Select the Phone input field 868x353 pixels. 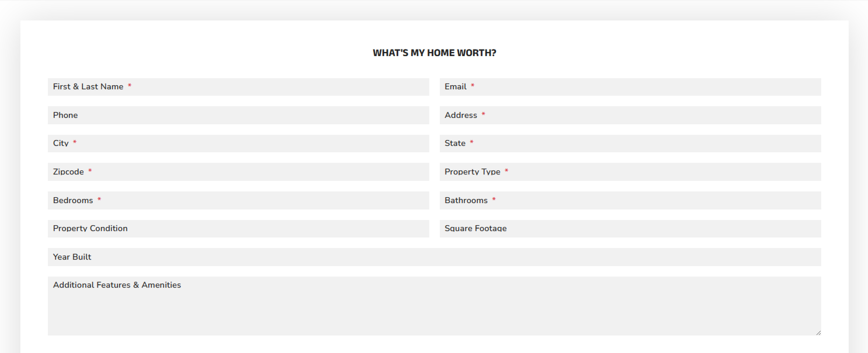click(238, 115)
